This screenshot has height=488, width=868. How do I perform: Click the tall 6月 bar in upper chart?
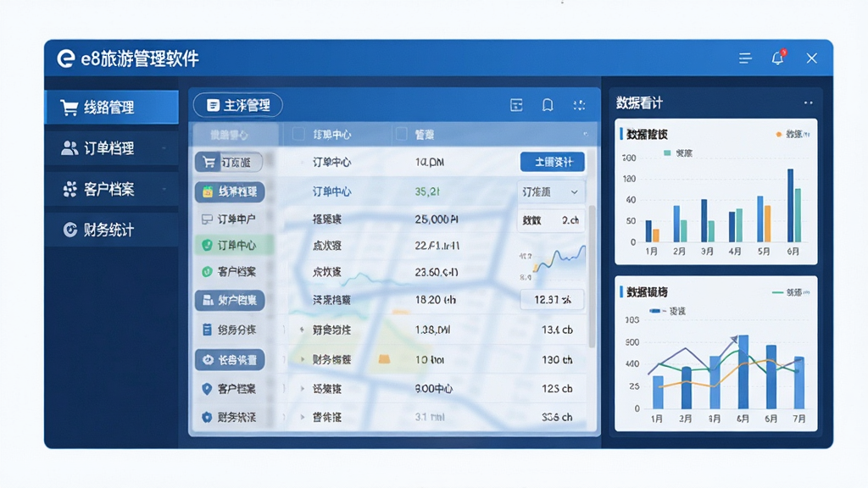pos(790,205)
